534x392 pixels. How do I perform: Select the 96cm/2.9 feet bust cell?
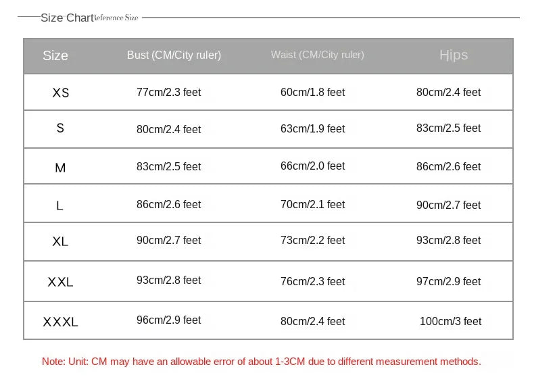click(168, 320)
